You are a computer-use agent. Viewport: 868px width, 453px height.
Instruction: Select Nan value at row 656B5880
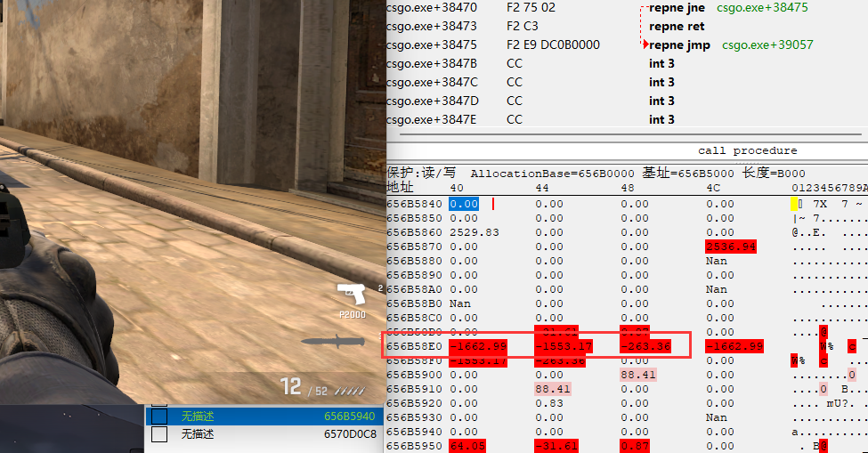[x=717, y=261]
